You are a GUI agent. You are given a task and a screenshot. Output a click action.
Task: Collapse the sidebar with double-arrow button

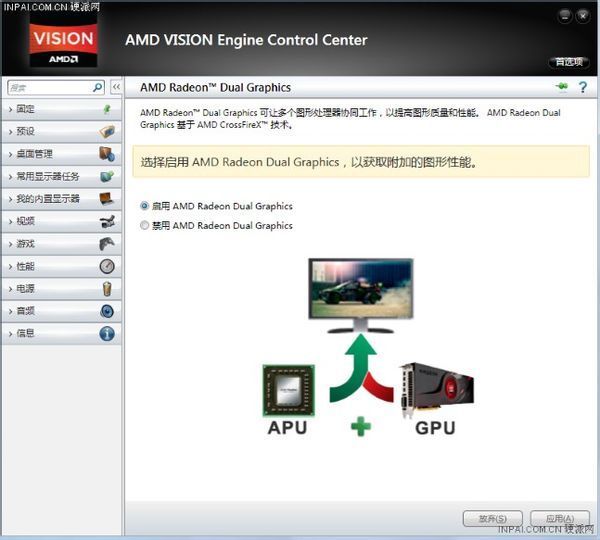116,87
